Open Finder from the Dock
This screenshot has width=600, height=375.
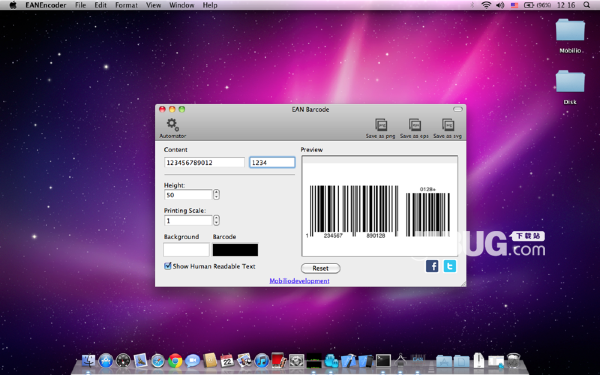pos(88,361)
